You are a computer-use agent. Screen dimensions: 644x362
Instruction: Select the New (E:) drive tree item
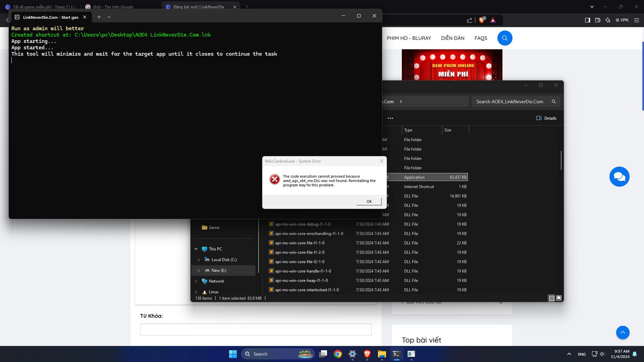pos(218,270)
